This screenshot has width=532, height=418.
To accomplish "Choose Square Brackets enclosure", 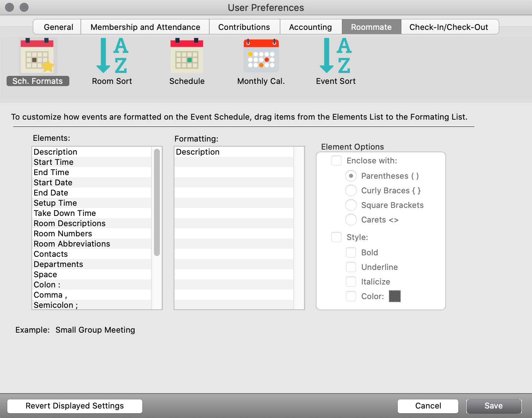I will pyautogui.click(x=351, y=205).
